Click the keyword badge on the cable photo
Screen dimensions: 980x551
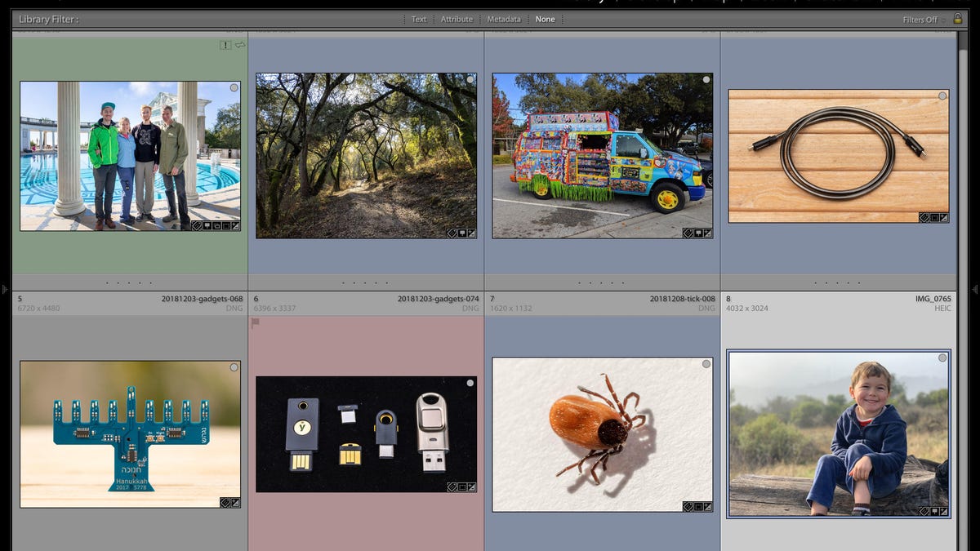(924, 218)
